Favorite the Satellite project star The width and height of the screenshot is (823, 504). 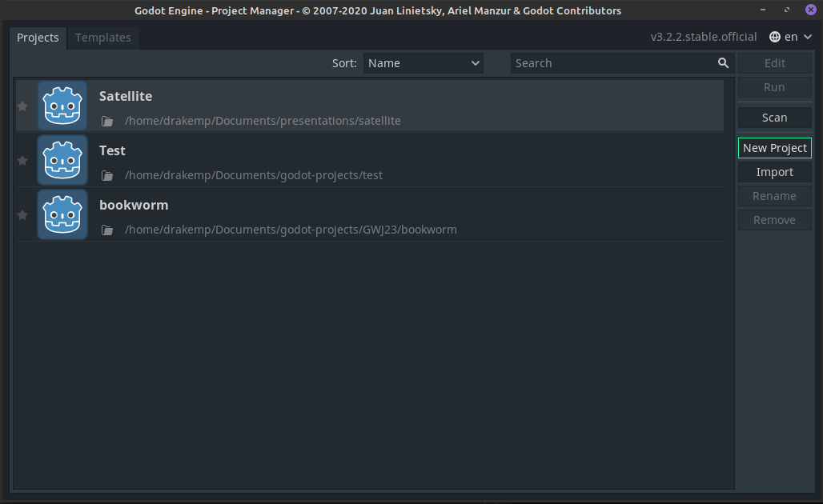click(22, 106)
